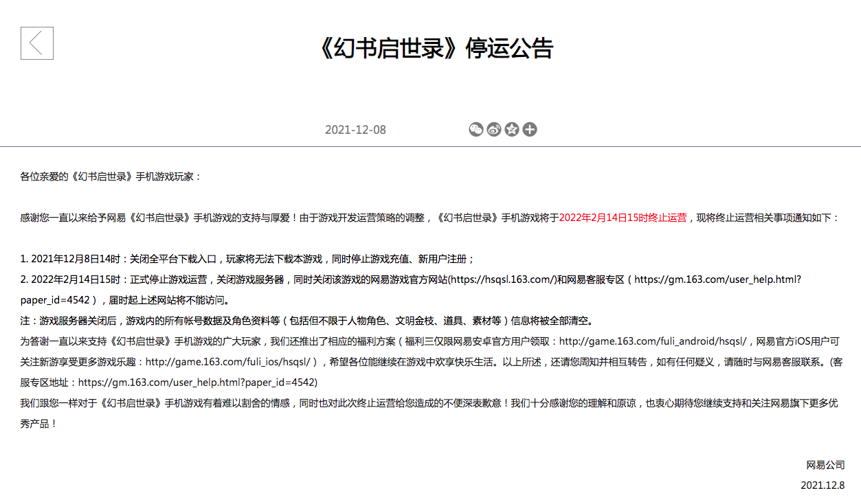Viewport: 861px width, 504px height.
Task: Share via the star Qzone icon
Action: [512, 129]
